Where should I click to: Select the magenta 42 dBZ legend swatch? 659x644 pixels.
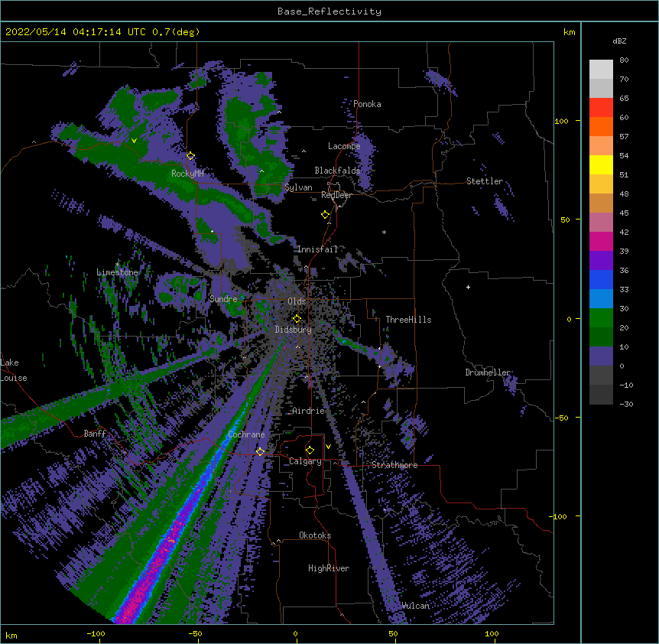tap(601, 241)
